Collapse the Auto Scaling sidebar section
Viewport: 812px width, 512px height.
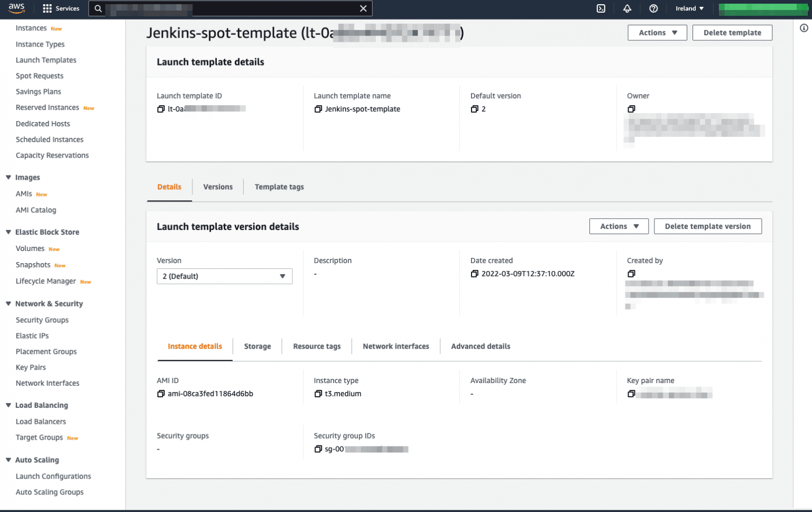tap(7, 460)
